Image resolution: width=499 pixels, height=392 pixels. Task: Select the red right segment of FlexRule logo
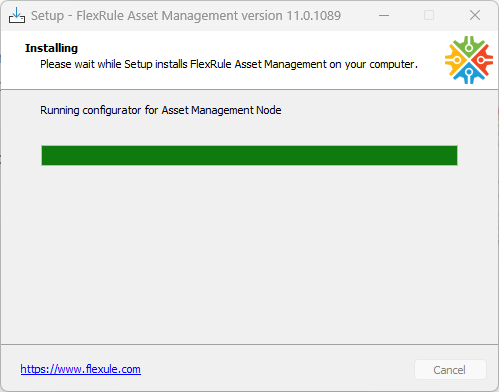(x=483, y=60)
